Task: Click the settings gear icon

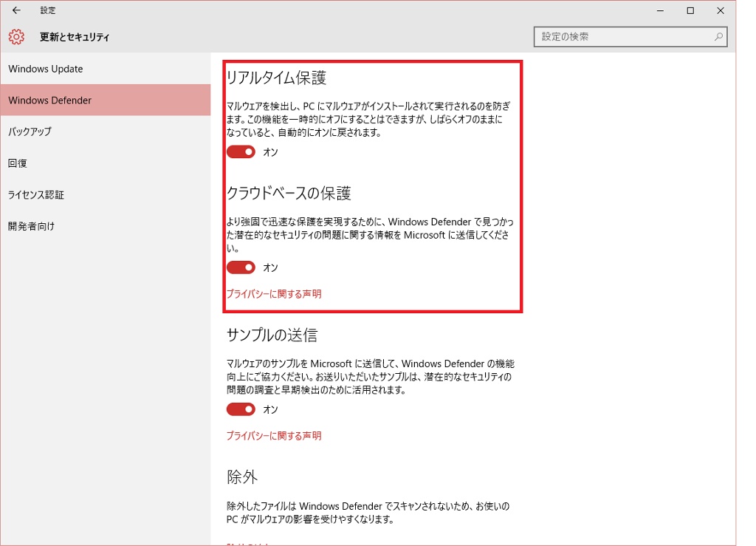Action: (16, 37)
